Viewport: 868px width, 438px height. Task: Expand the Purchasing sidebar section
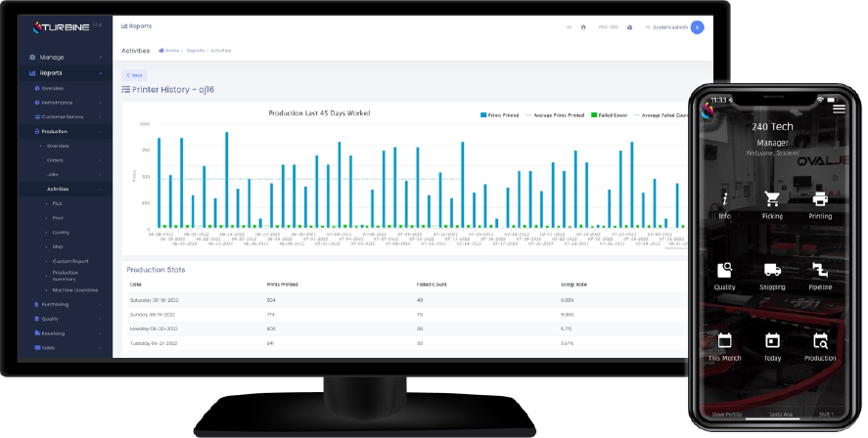pos(67,304)
